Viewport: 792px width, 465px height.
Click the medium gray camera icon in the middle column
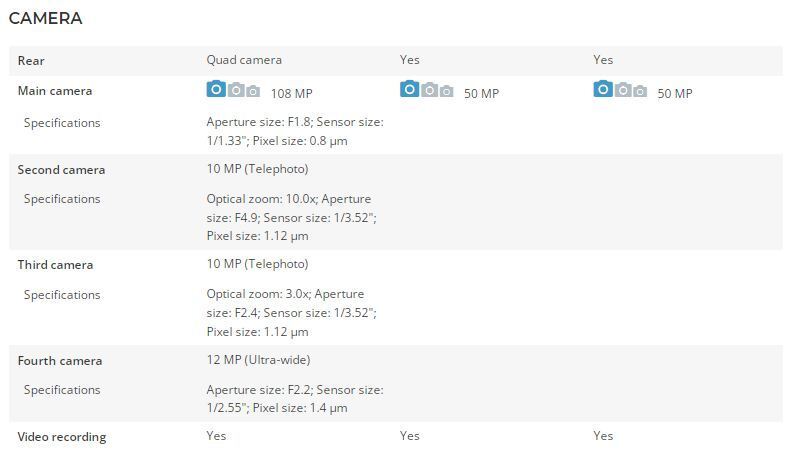(429, 90)
